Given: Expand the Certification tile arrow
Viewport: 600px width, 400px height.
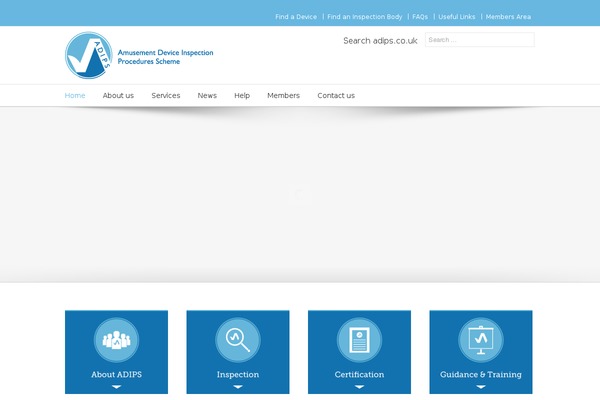Looking at the screenshot, I should pos(359,387).
